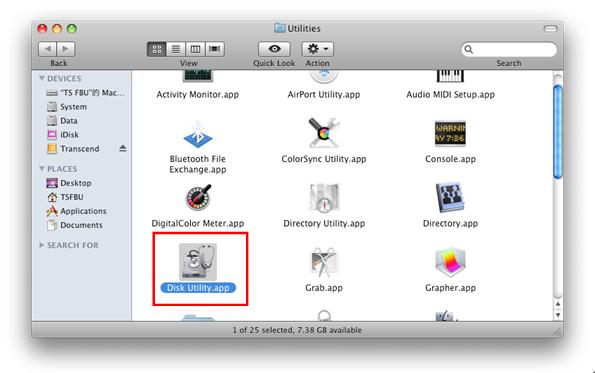Switch to column view
Viewport: 595px width, 373px height.
195,49
